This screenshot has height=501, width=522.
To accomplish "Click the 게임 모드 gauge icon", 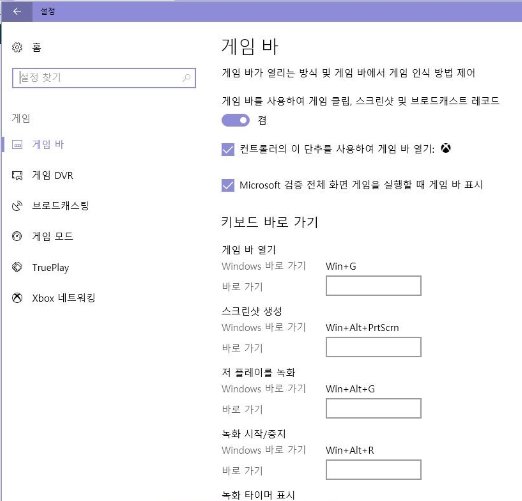I will tap(17, 236).
